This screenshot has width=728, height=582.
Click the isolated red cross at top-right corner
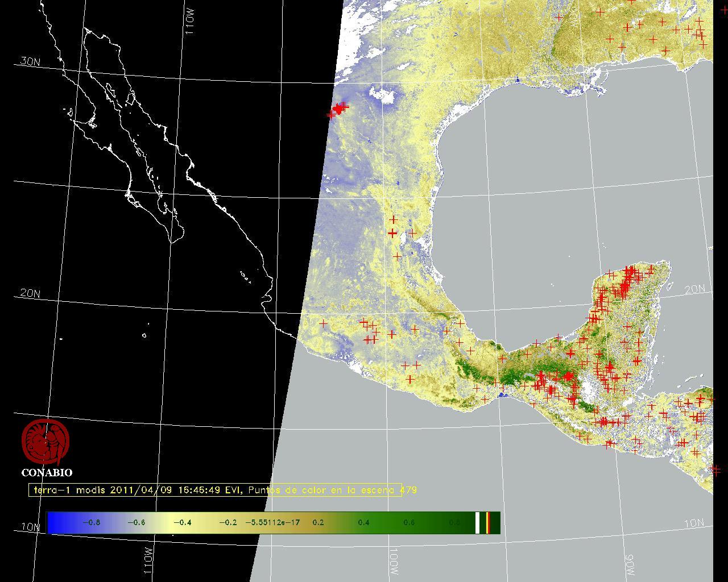pos(724,11)
